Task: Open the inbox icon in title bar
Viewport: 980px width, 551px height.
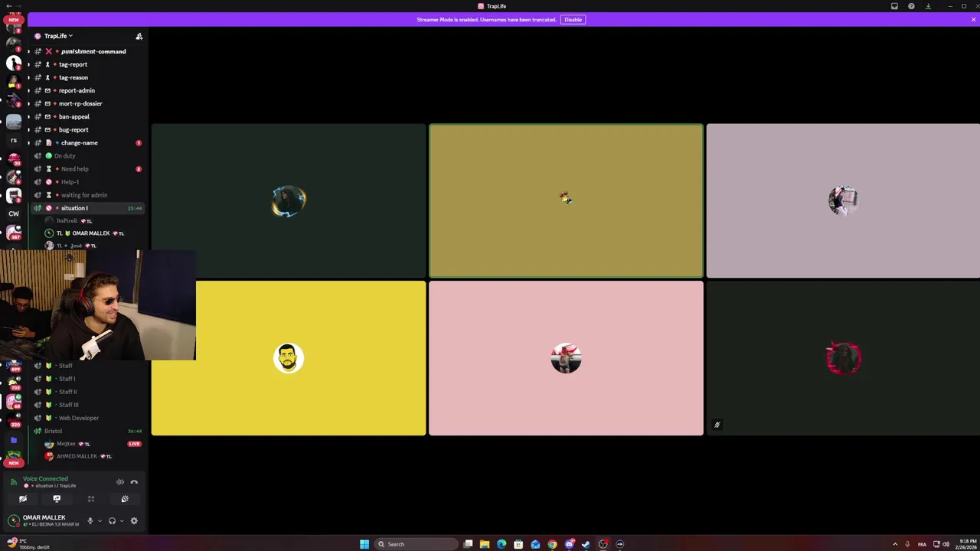Action: pyautogui.click(x=894, y=6)
